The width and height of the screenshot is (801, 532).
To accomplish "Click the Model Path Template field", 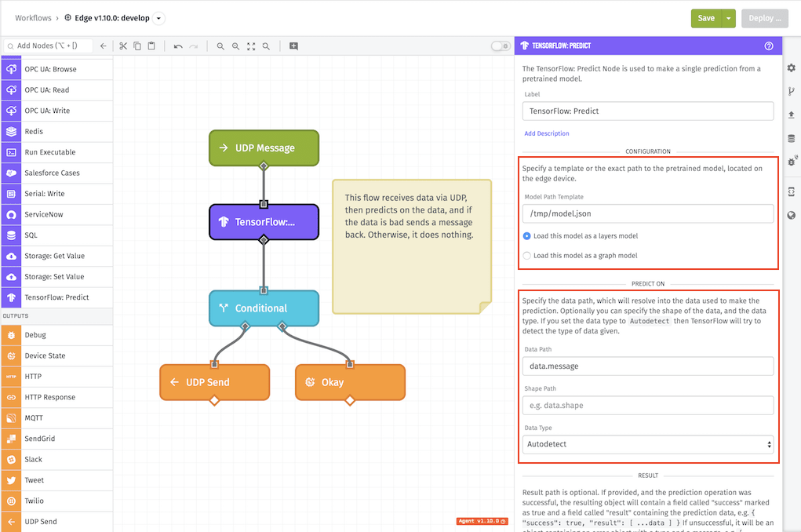I will pyautogui.click(x=648, y=213).
